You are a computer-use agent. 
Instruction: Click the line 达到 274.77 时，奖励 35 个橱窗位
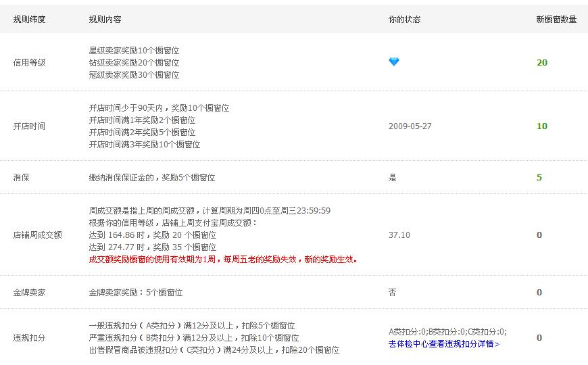pyautogui.click(x=153, y=247)
